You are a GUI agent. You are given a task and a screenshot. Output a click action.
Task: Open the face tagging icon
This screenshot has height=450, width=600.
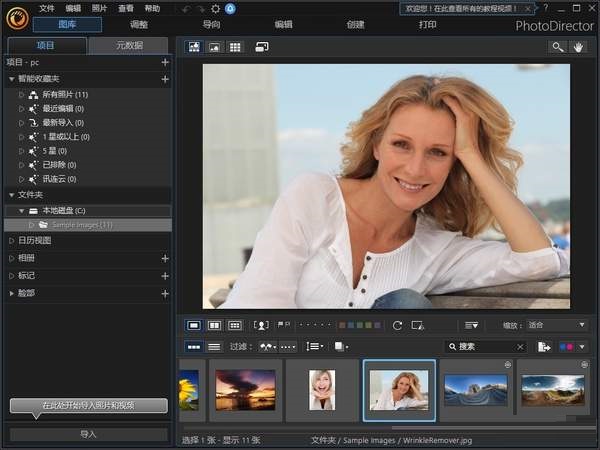pyautogui.click(x=261, y=325)
